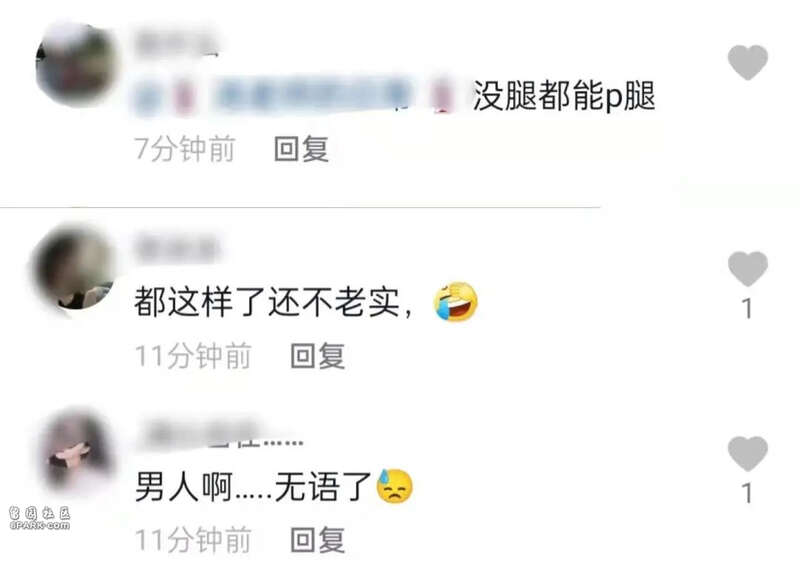Reply to the "都这样了还不老实" comment
The height and width of the screenshot is (579, 800).
(317, 356)
